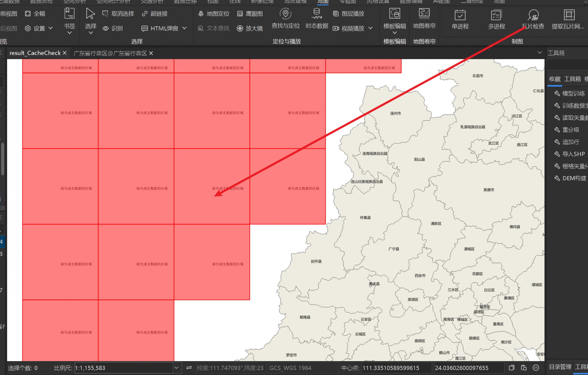588x375 pixels.
Task: Open the 地图定位 map locate tool
Action: click(214, 14)
